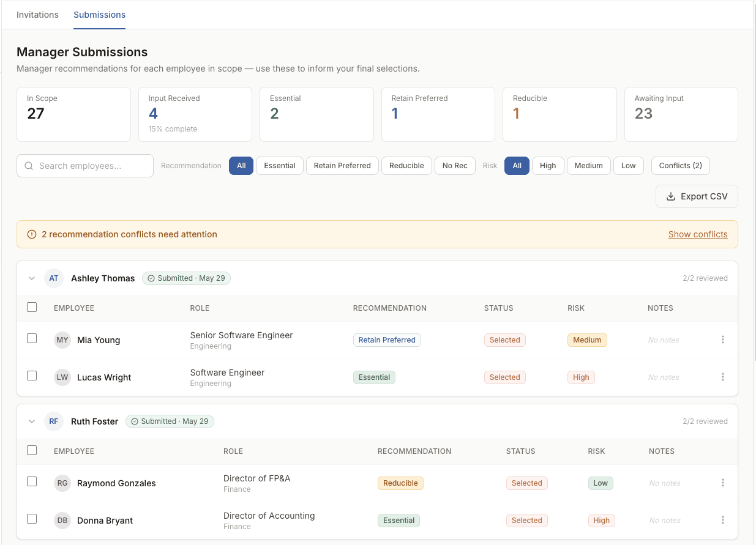This screenshot has width=756, height=545.
Task: Click Medium risk badge for Mia Young
Action: (x=587, y=340)
